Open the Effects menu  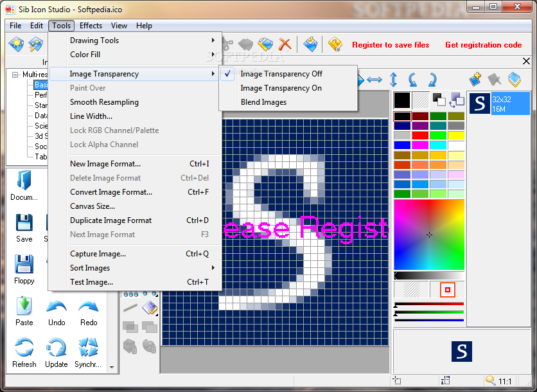pos(91,26)
